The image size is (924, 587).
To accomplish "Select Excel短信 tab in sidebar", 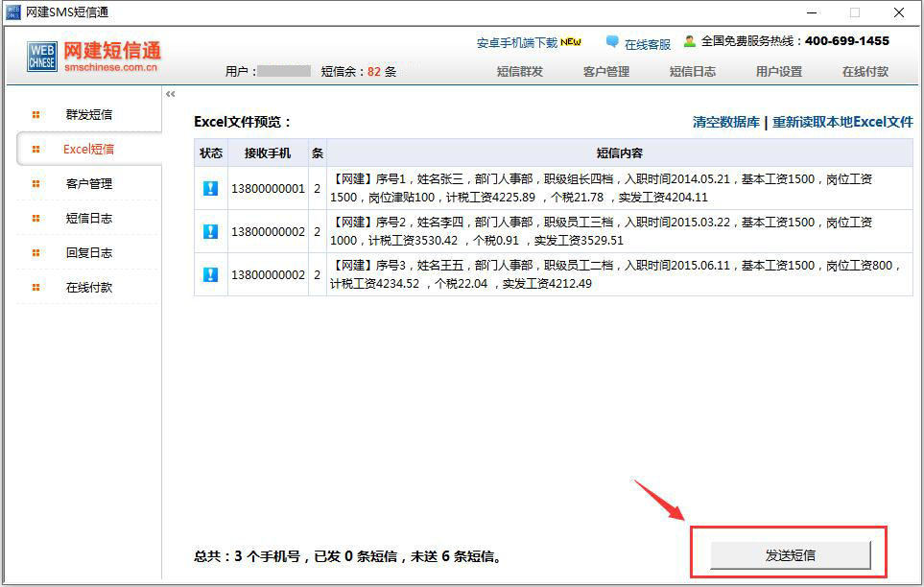I will (x=88, y=150).
